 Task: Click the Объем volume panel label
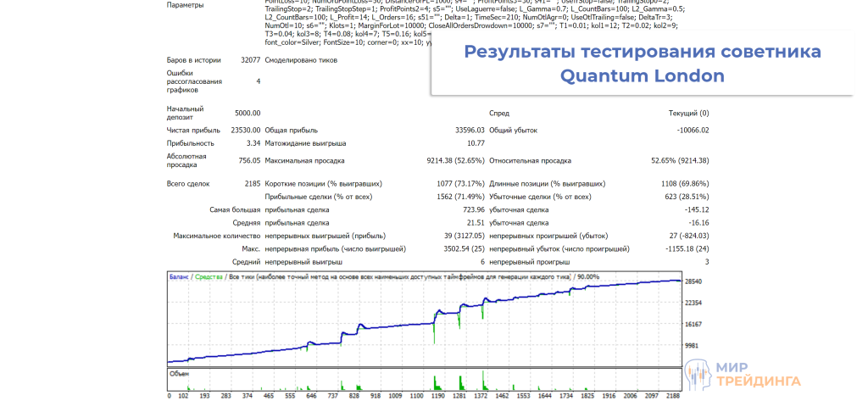click(x=179, y=373)
